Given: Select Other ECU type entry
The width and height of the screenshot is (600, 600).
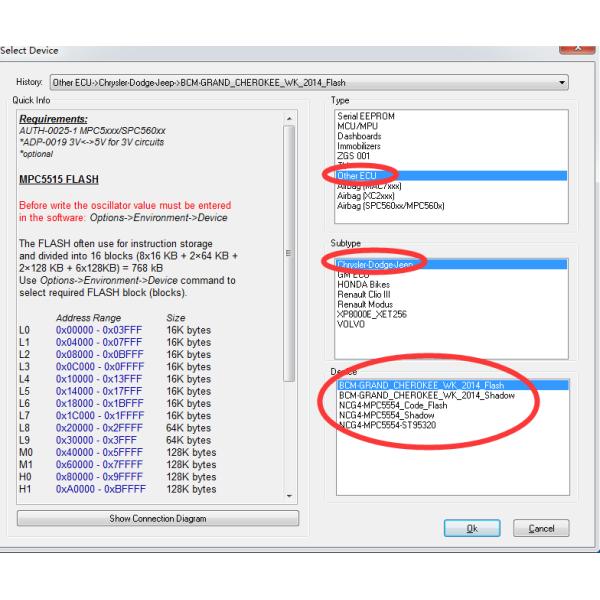Looking at the screenshot, I should point(360,176).
